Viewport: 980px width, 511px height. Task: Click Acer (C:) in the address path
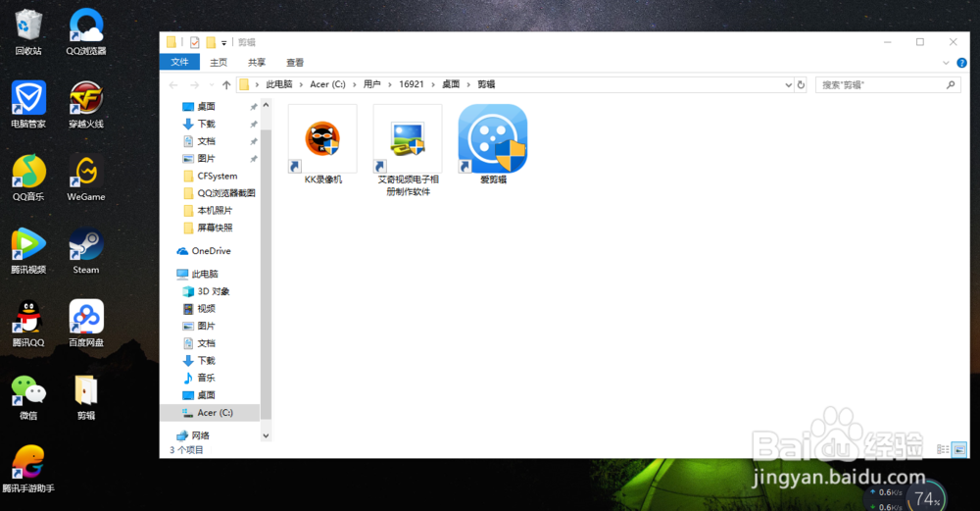point(327,84)
